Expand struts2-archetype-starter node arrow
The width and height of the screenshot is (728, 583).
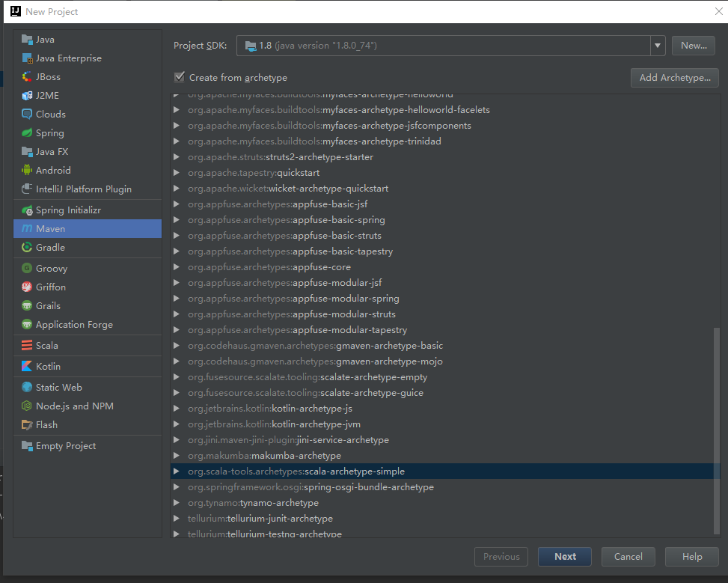pos(177,157)
